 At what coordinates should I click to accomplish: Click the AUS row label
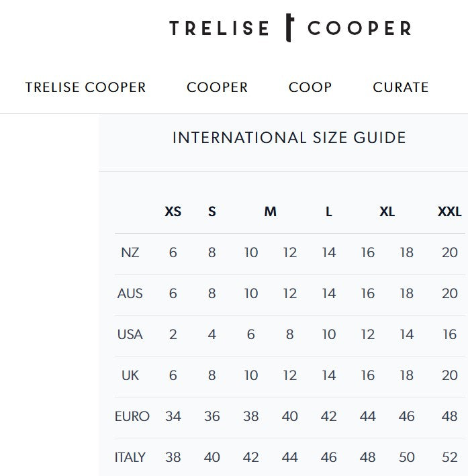tap(130, 293)
